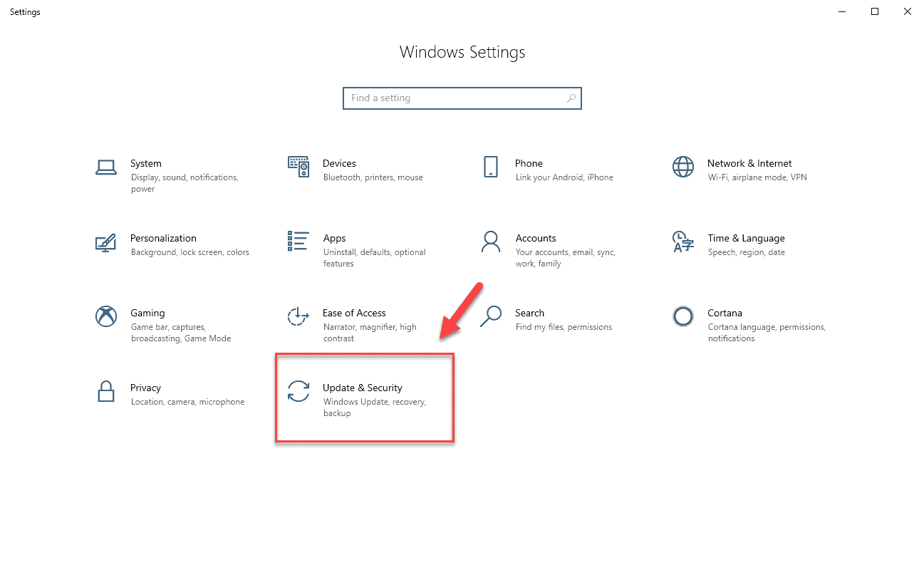Click 'Cortana language, permissions, notifications' text
This screenshot has height=565, width=924.
[x=767, y=333]
